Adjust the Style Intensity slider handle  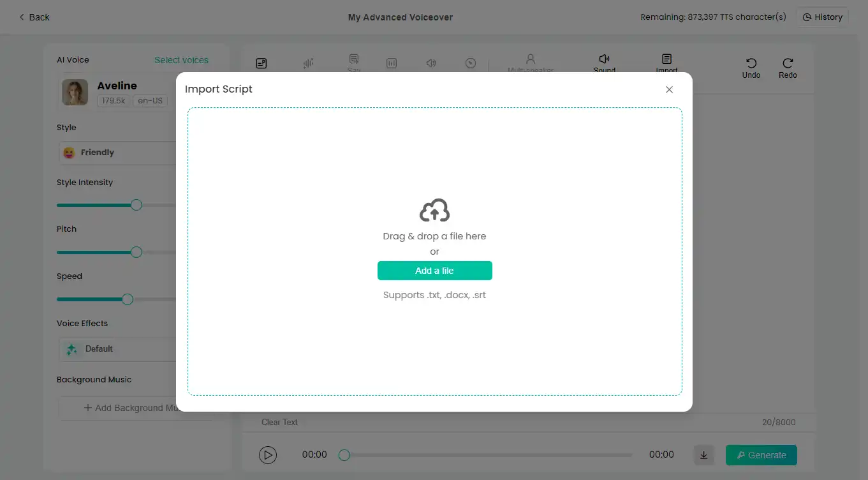pos(136,205)
